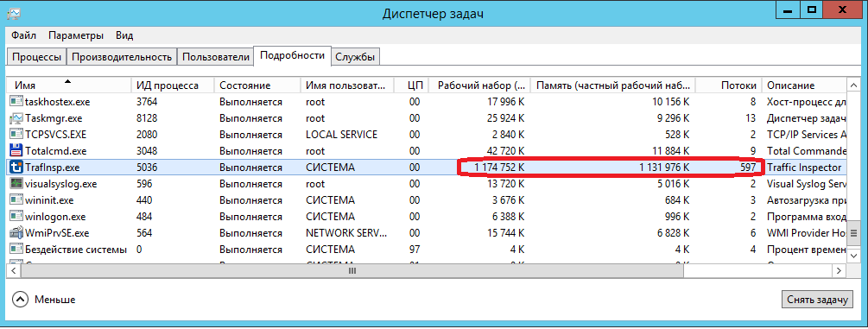The image size is (868, 329).
Task: Select the TCPSVCS.EXE row name
Action: pos(56,135)
